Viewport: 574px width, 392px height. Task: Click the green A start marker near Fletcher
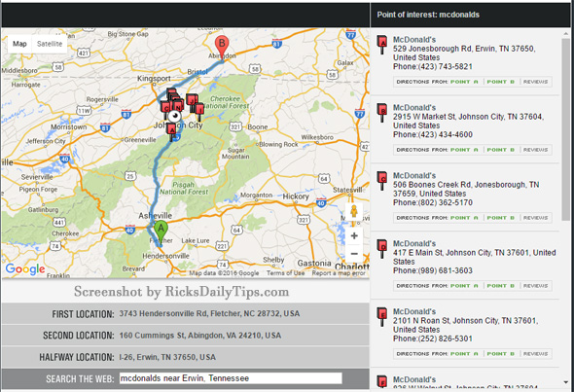coord(161,231)
